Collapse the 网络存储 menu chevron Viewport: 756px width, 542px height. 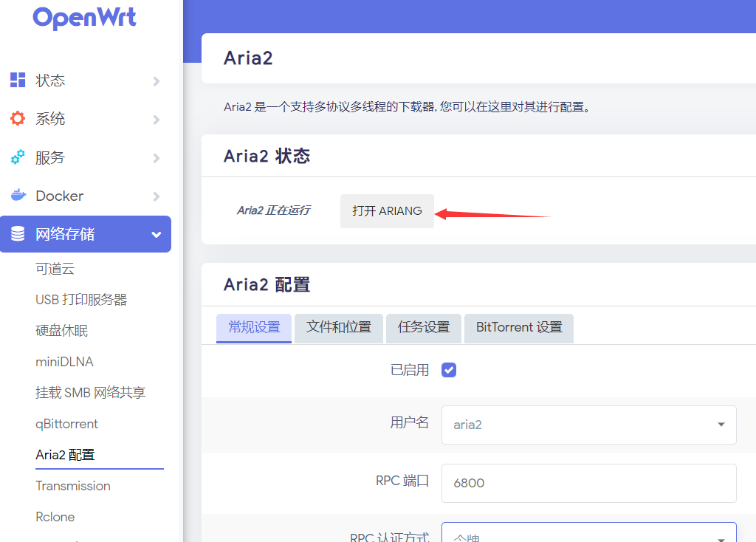tap(157, 235)
